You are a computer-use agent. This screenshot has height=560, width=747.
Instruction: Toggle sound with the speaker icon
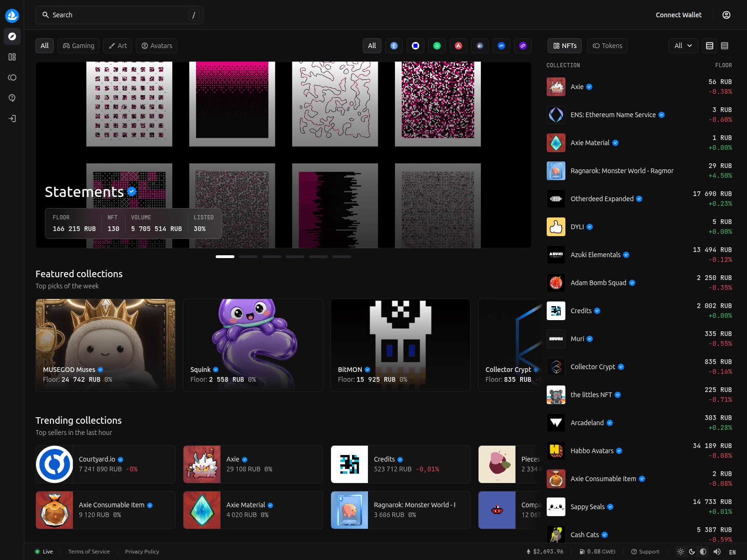click(717, 552)
